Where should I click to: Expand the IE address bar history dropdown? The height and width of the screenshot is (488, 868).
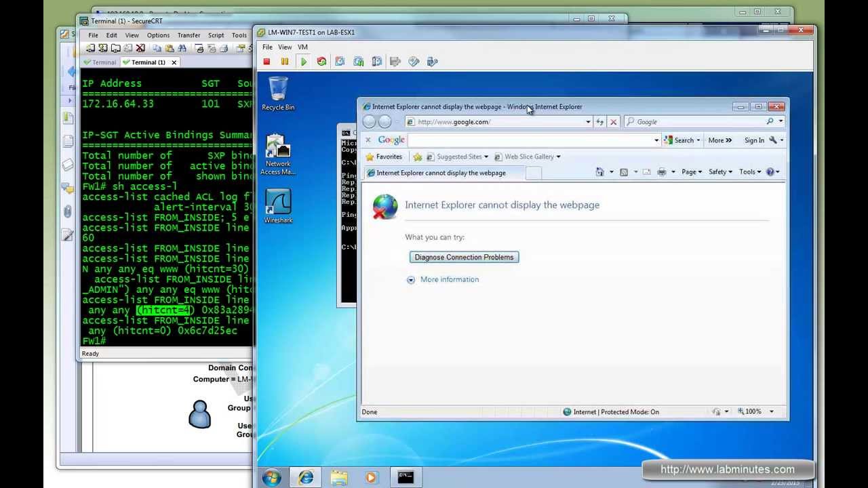[588, 122]
